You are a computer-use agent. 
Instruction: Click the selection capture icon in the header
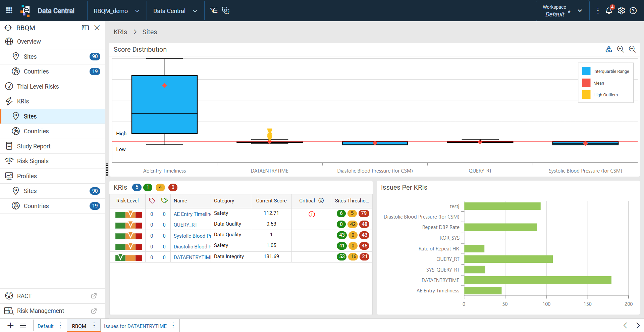coord(226,10)
